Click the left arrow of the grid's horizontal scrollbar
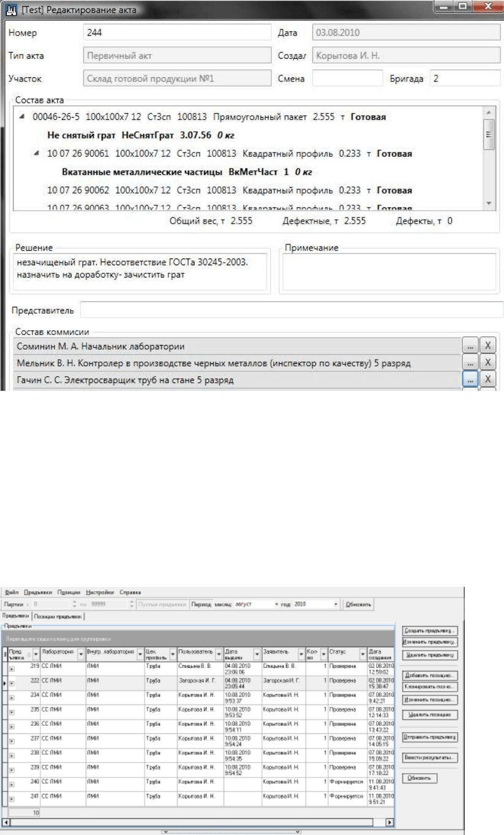This screenshot has width=504, height=835. [7, 821]
